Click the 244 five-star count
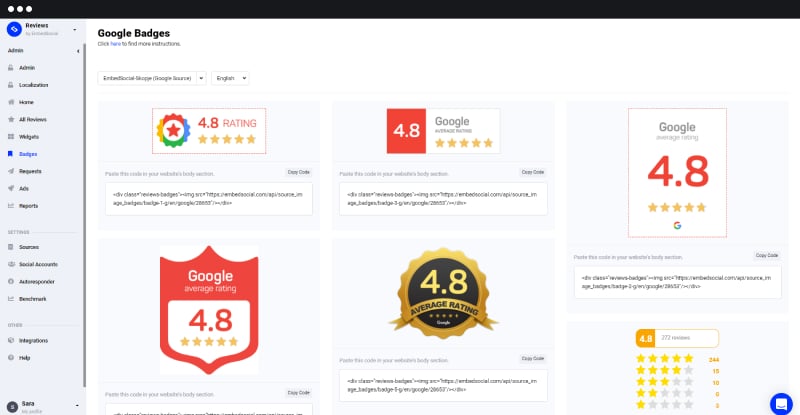The image size is (800, 415). click(x=714, y=360)
